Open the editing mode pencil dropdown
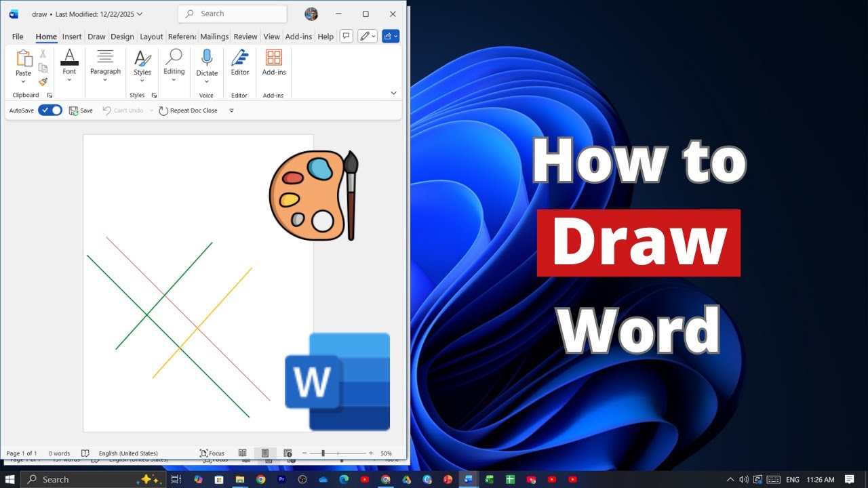Viewport: 868px width, 488px height. point(368,36)
